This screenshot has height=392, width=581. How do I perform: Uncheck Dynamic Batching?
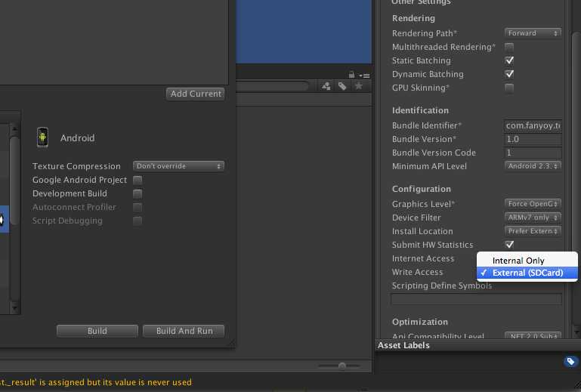pos(509,74)
